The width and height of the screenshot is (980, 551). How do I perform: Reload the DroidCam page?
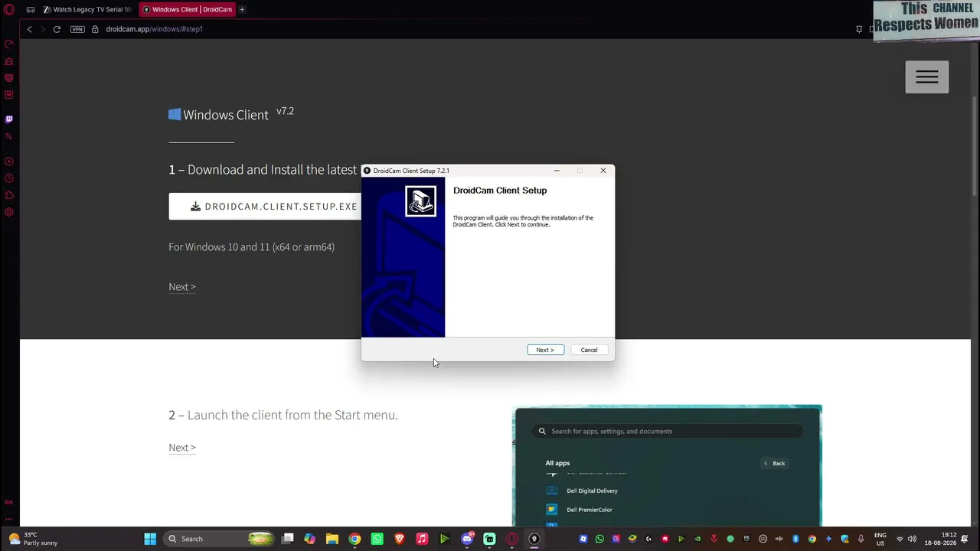point(57,29)
